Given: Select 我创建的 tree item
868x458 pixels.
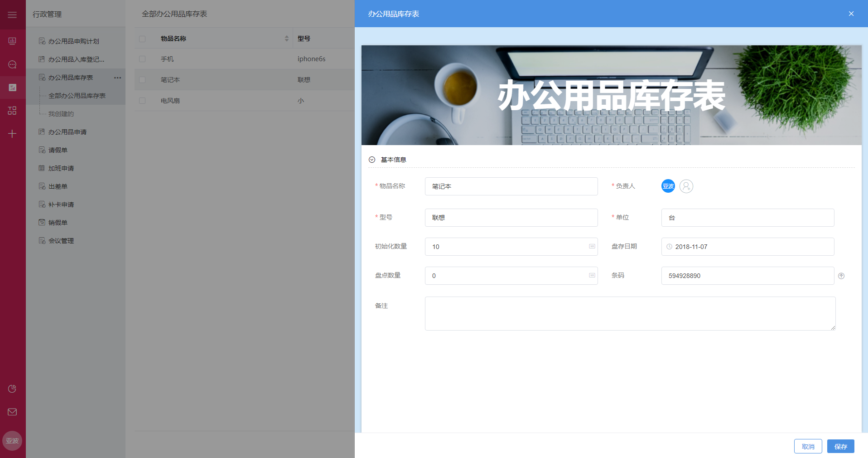Looking at the screenshot, I should point(61,114).
